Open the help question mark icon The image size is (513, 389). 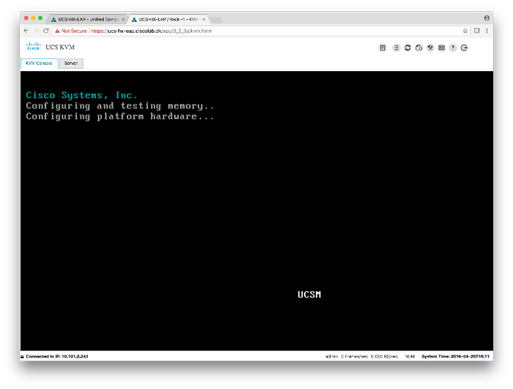(x=453, y=48)
